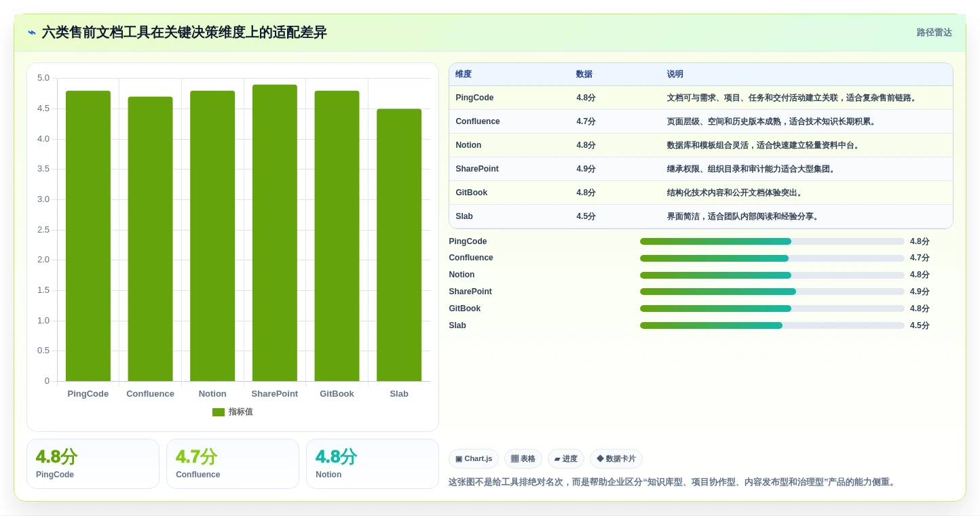Click the PingCode bar in the chart
Screen dimensions: 980x516
click(88, 236)
